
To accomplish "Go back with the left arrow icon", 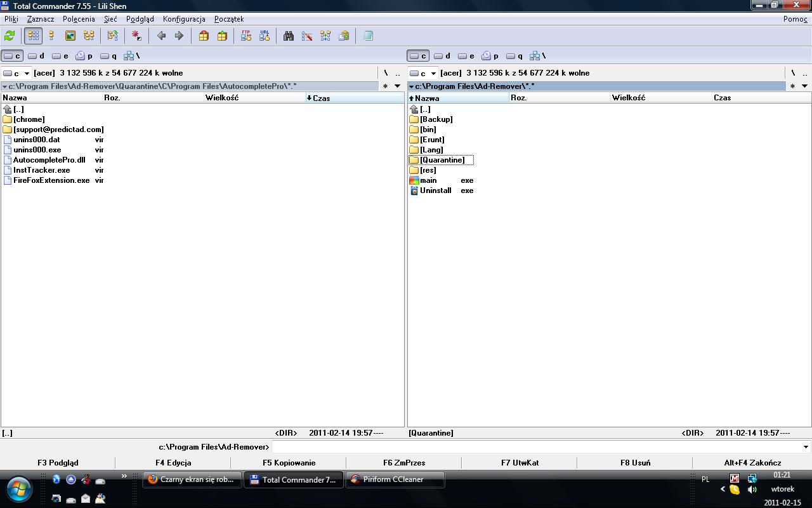I will [161, 36].
